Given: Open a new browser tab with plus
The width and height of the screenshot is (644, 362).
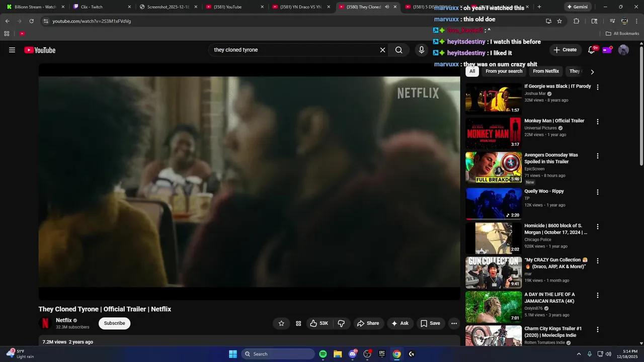Looking at the screenshot, I should 539,7.
